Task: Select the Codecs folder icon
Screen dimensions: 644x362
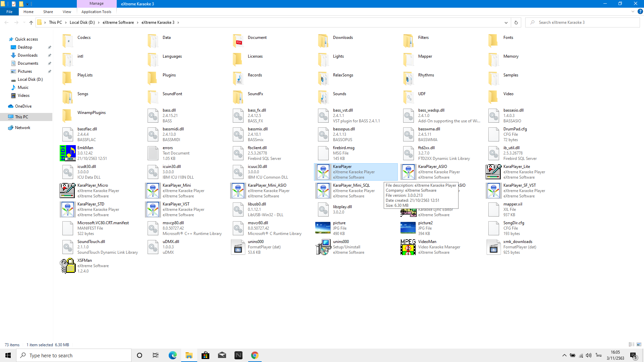Action: click(x=68, y=41)
